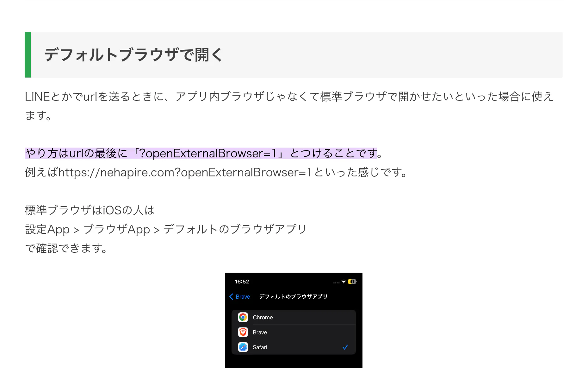Click the back chevron next to Brave
Screen dimensions: 588x368
(x=231, y=296)
